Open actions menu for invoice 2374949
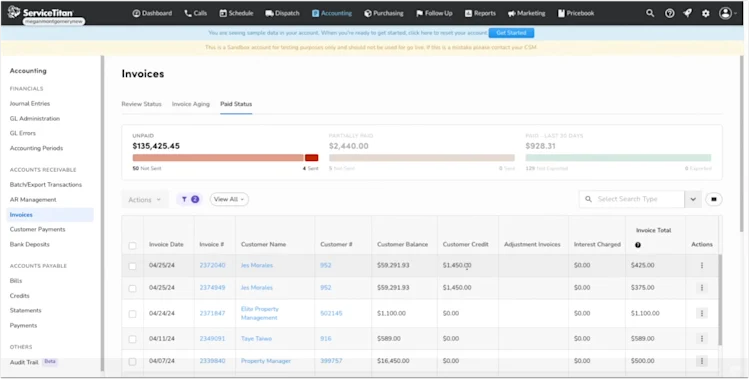This screenshot has width=749, height=379. pos(702,288)
